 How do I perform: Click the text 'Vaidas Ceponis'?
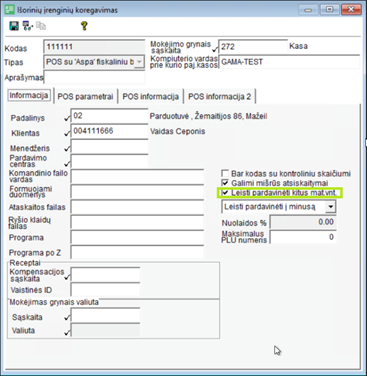click(x=178, y=131)
